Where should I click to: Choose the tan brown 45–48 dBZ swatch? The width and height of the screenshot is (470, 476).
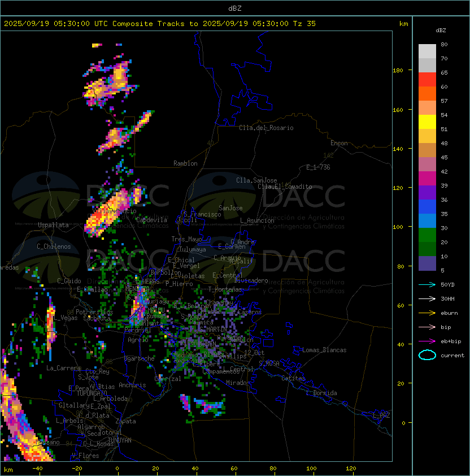point(427,150)
